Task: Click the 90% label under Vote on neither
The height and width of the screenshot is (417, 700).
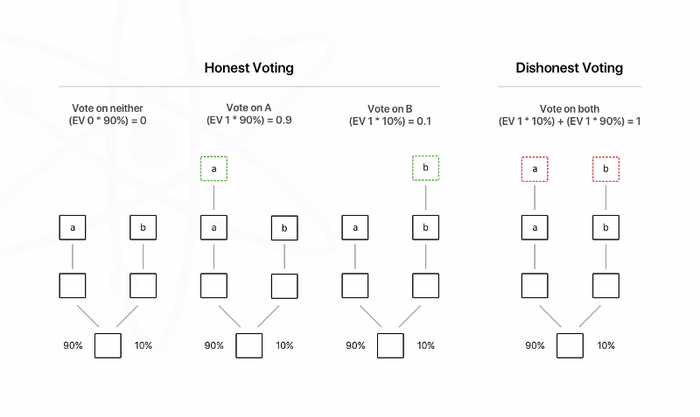Action: 72,346
